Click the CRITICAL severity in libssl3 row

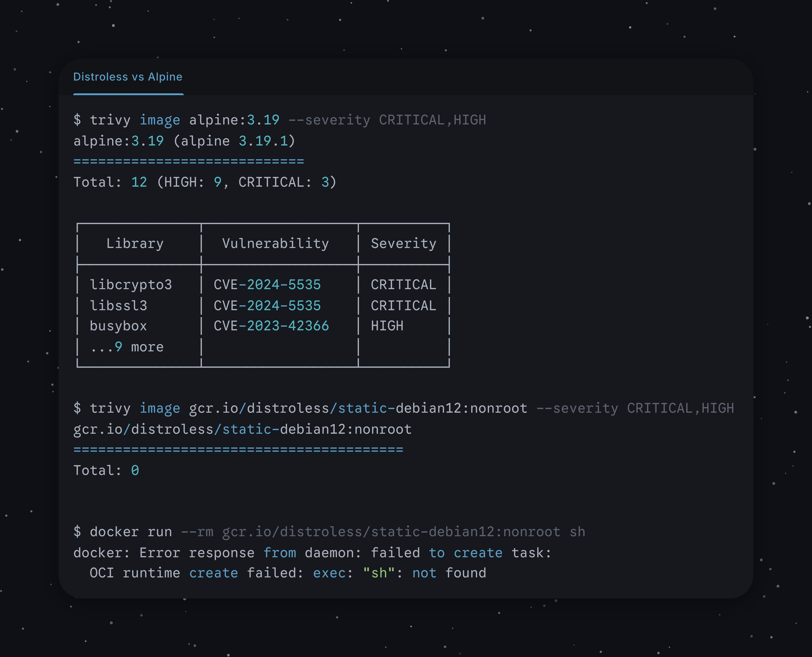[403, 306]
